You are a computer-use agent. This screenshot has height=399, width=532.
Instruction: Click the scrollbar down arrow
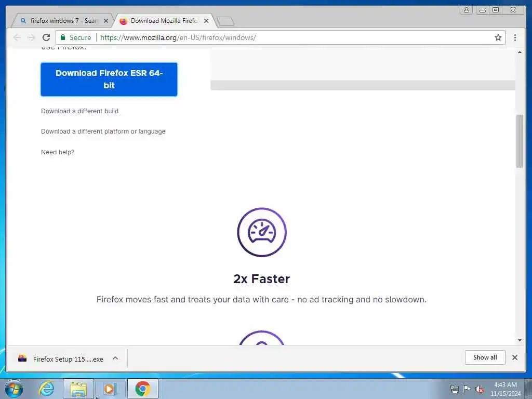click(520, 340)
